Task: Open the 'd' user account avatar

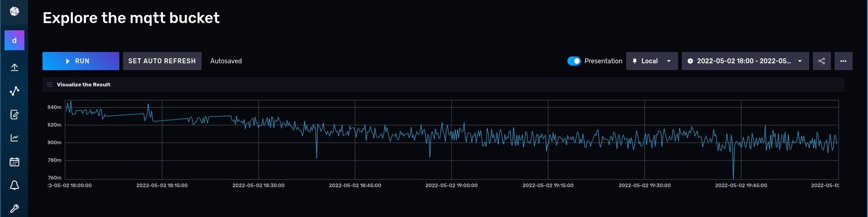Action: 14,40
